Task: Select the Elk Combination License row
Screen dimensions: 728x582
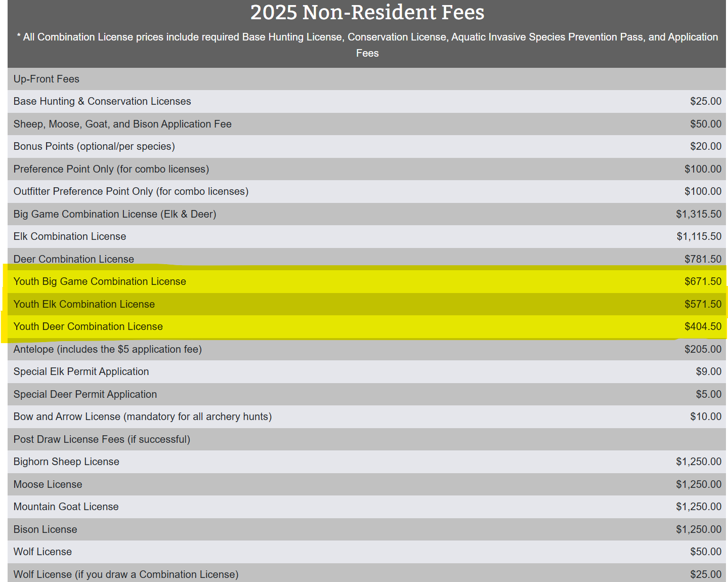Action: [70, 236]
